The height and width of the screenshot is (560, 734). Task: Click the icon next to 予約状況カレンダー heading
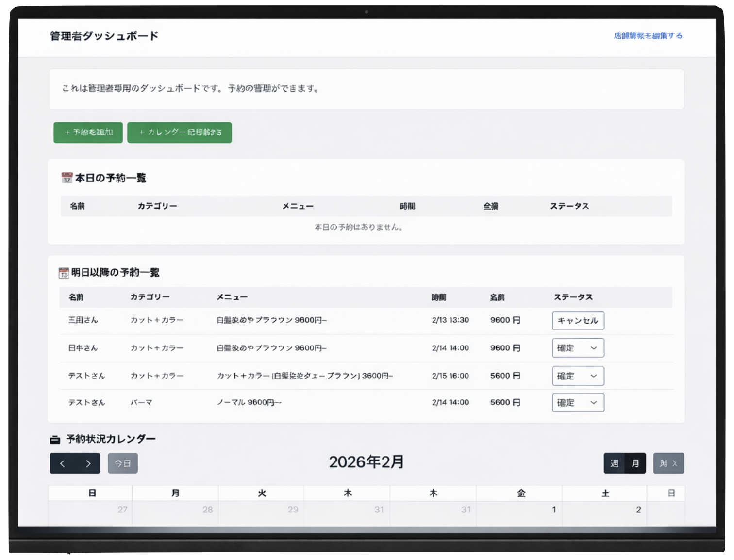click(54, 439)
